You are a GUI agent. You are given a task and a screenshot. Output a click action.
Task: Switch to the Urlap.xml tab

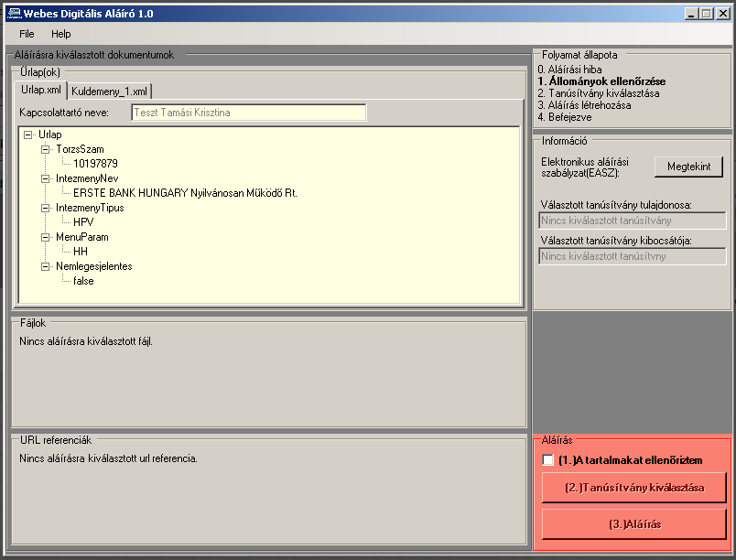[41, 90]
